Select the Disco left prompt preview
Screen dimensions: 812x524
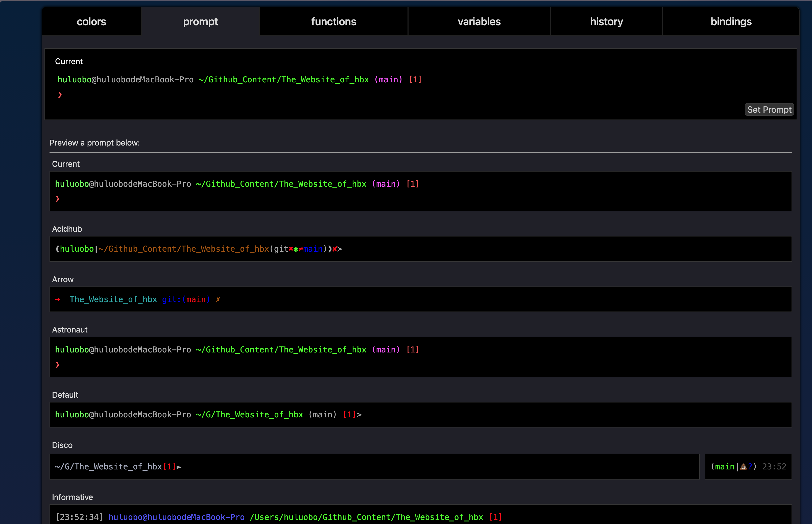pos(374,466)
